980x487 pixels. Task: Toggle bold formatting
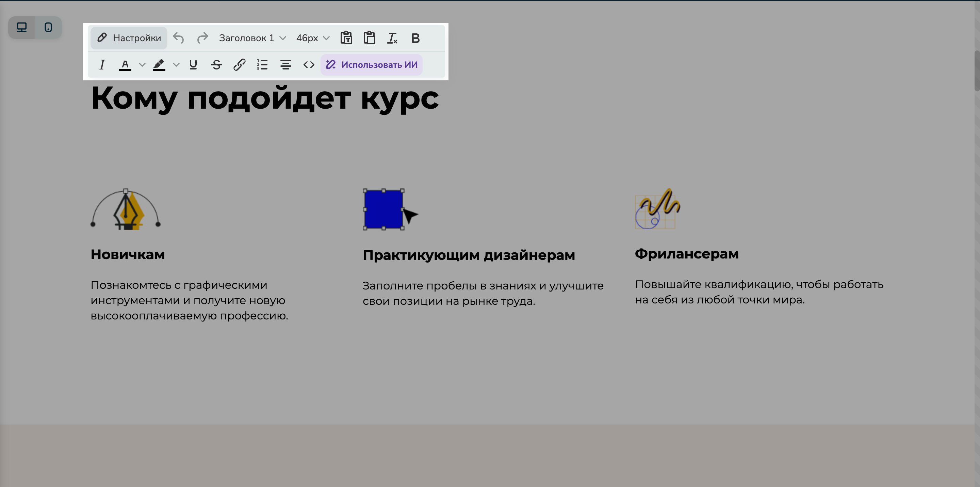pos(415,38)
